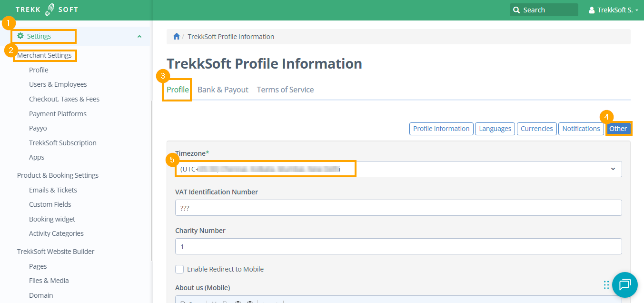Image resolution: width=644 pixels, height=303 pixels.
Task: Open Booking widget in sidebar
Action: click(52, 219)
